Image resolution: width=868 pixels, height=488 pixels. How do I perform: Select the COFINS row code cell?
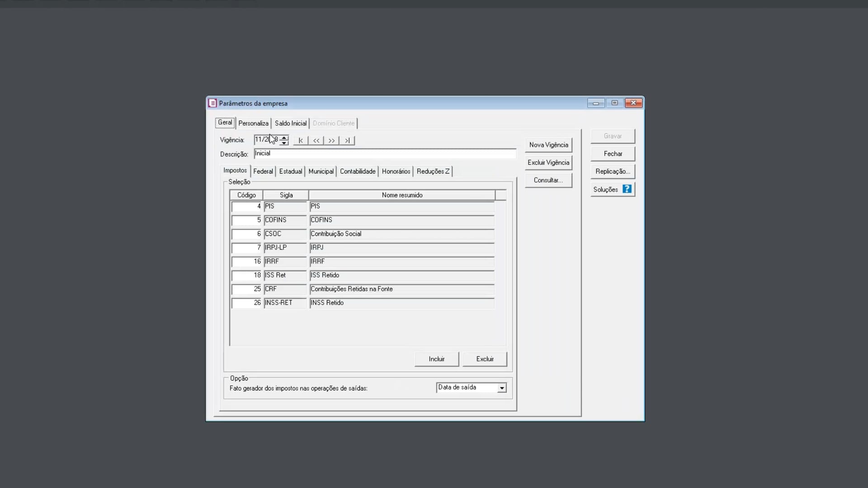(x=246, y=220)
